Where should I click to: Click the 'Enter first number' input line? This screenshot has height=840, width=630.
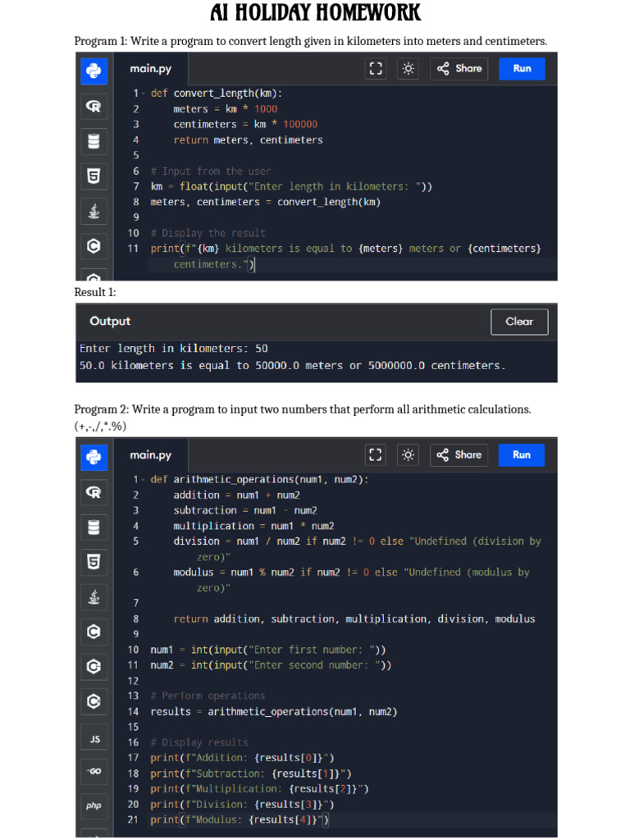(x=268, y=650)
